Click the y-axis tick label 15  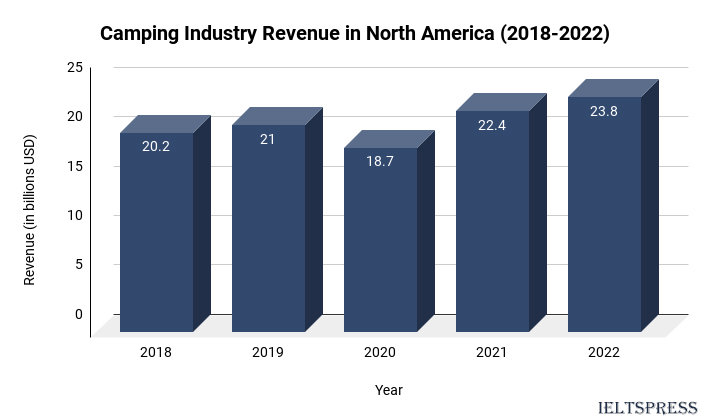pos(75,166)
